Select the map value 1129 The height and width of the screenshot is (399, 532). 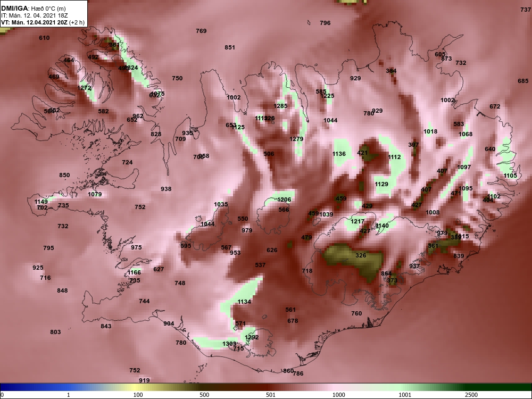pyautogui.click(x=381, y=184)
